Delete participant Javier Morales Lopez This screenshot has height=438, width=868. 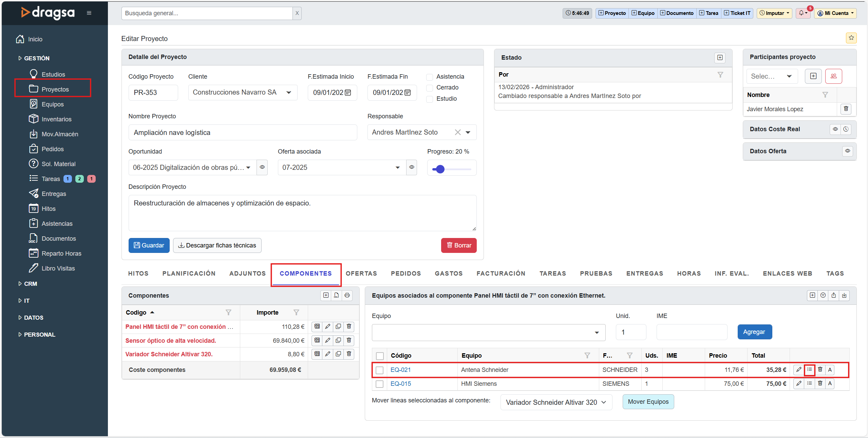(846, 109)
